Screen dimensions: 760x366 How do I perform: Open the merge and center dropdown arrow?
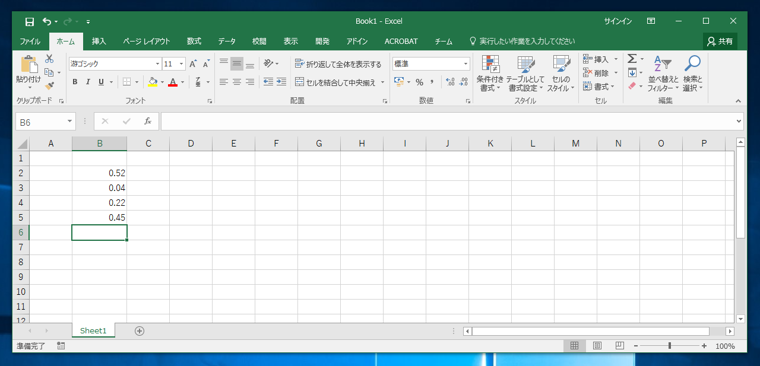382,82
